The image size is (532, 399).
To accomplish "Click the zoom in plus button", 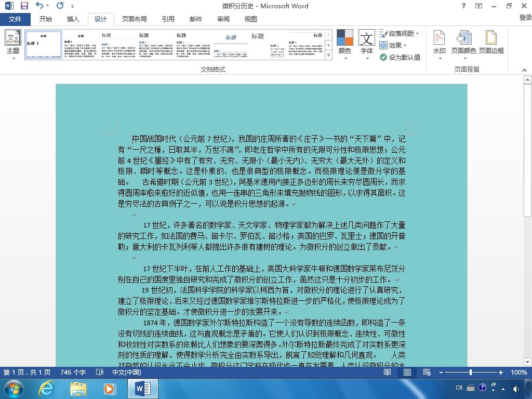I will tap(500, 373).
